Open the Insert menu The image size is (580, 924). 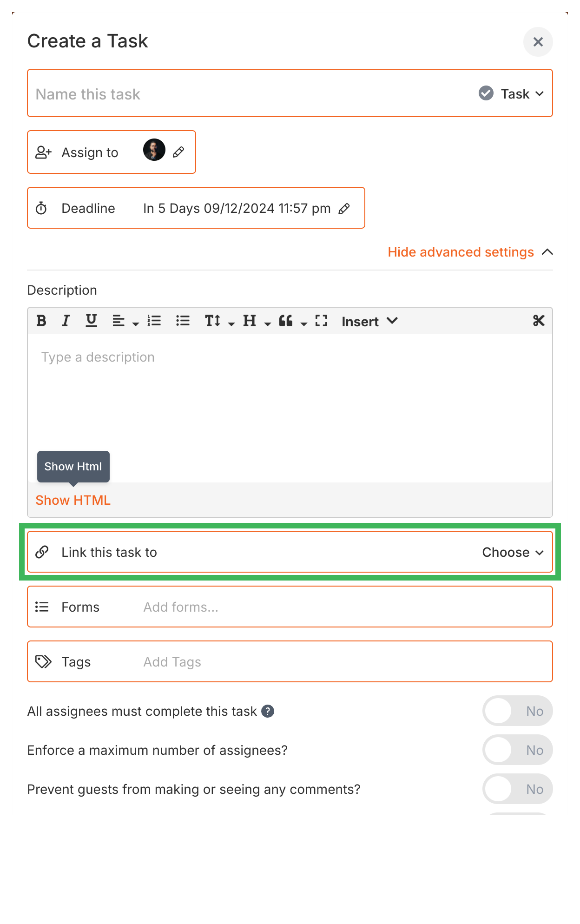pyautogui.click(x=369, y=321)
